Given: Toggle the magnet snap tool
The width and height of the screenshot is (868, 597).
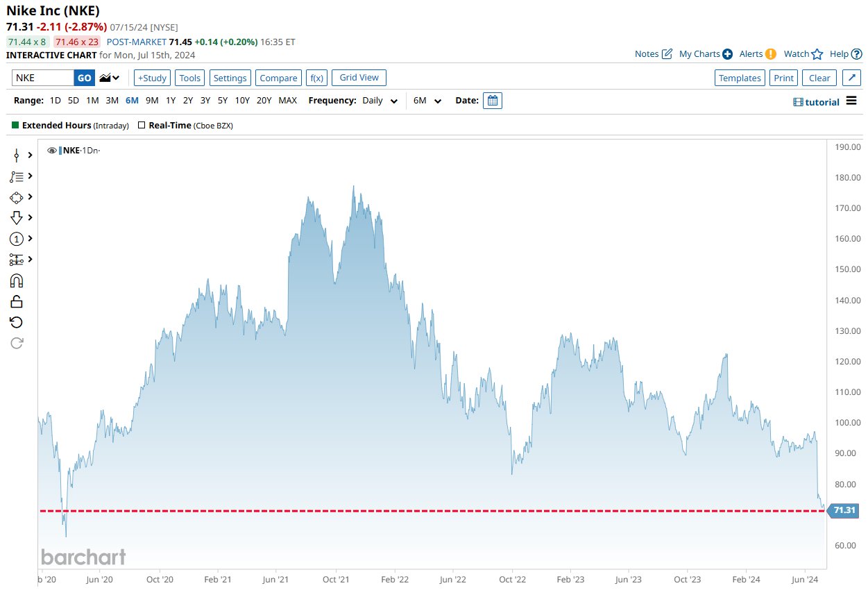Looking at the screenshot, I should click(x=17, y=280).
